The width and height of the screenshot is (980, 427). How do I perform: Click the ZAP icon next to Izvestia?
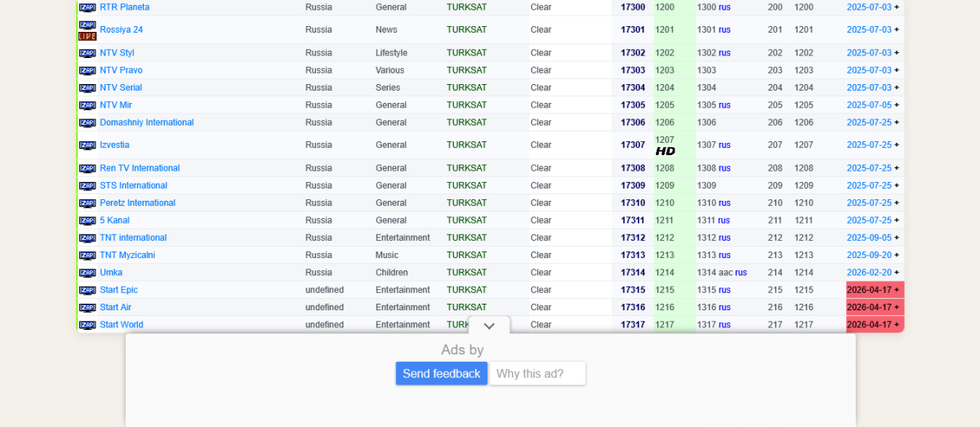coord(87,145)
